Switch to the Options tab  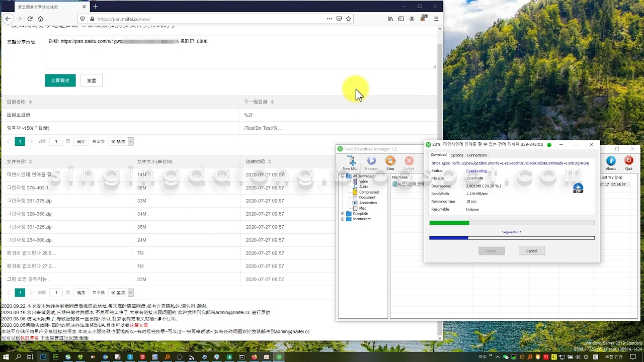tap(456, 155)
